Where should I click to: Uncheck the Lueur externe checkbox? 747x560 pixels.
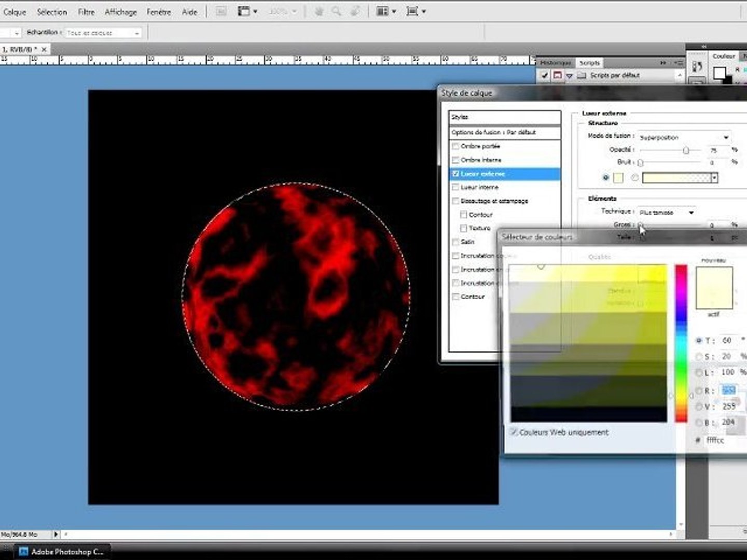[x=455, y=174]
